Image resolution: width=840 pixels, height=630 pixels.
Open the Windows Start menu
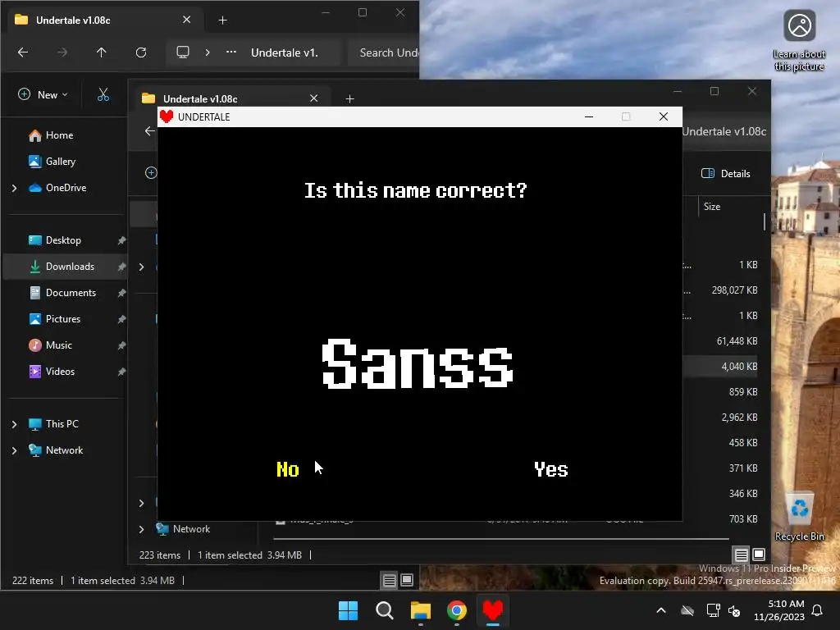[x=348, y=610]
